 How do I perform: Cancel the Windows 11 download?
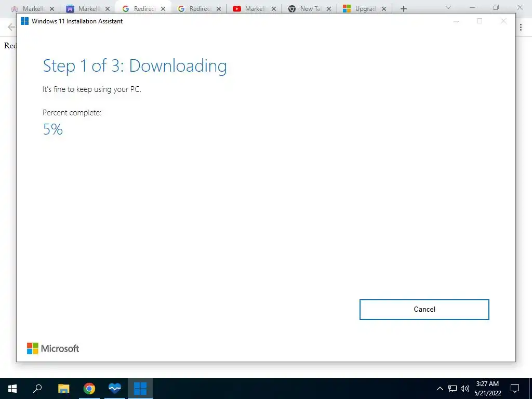pos(424,310)
